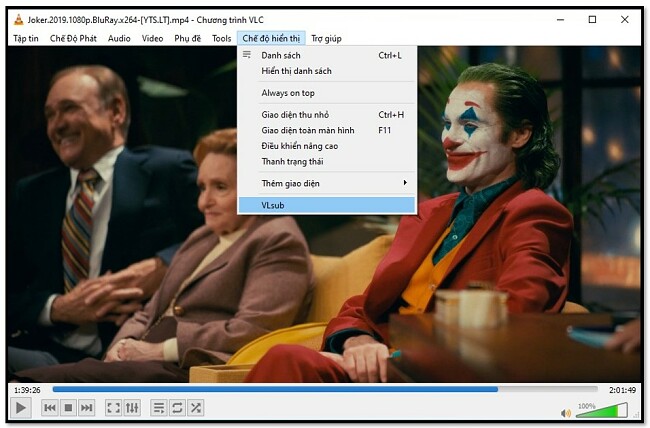Open the Chế Độ Phát menu

click(73, 39)
